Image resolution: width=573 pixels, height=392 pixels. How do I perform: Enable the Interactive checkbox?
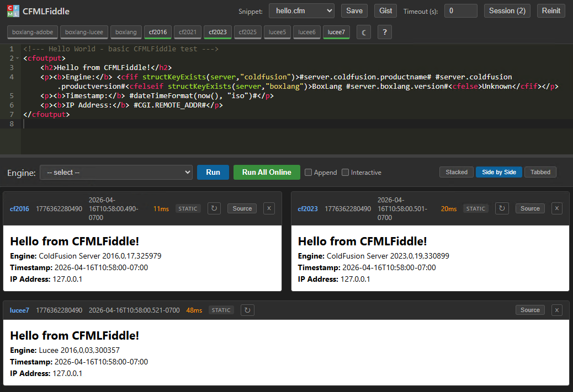pos(346,172)
